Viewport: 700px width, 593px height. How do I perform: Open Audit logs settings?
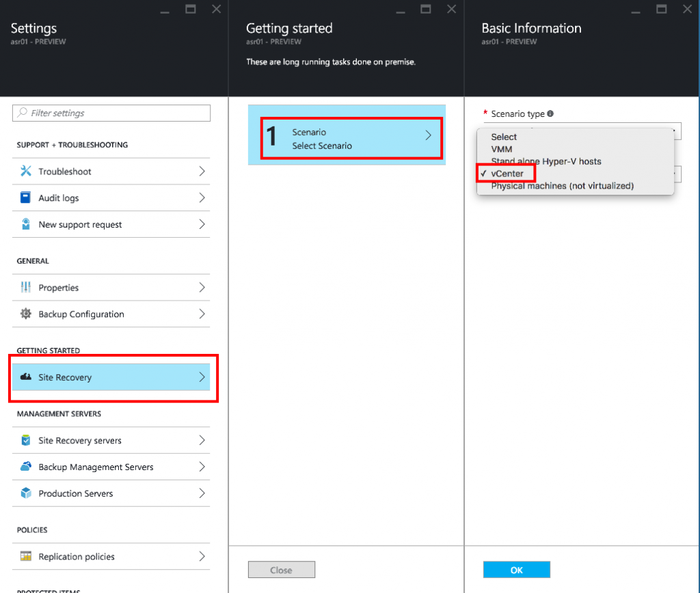point(111,197)
